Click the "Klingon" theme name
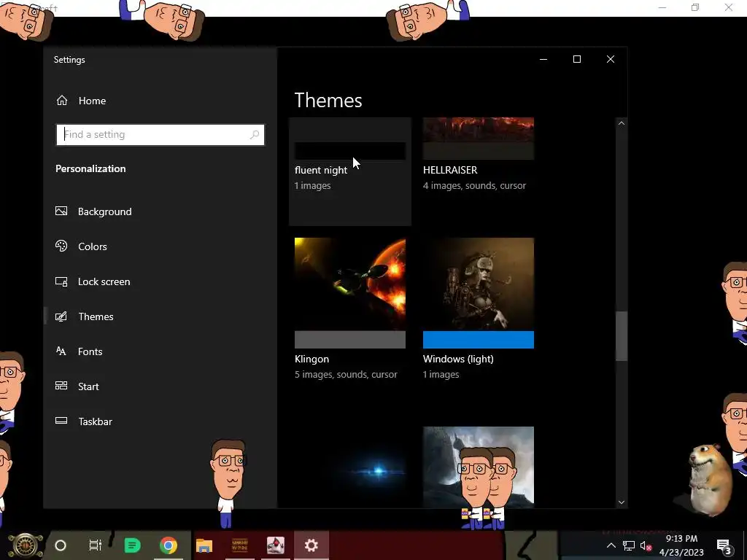This screenshot has width=747, height=560. click(311, 359)
